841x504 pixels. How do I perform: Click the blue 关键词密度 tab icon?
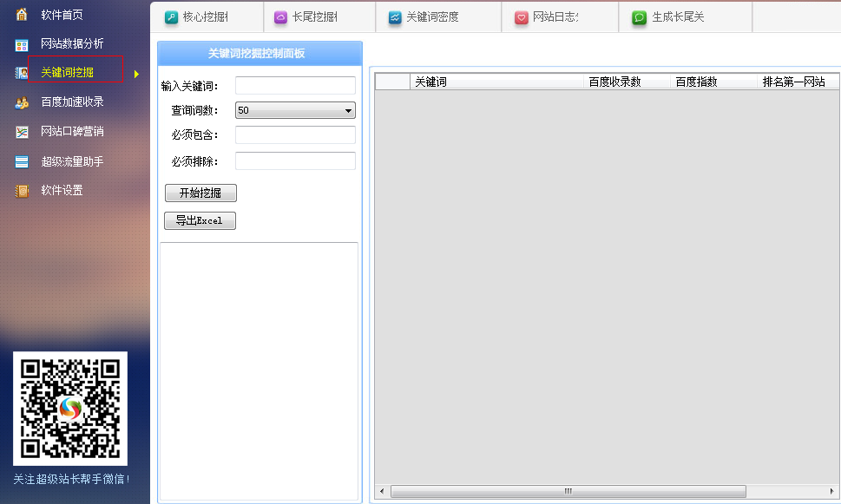click(x=395, y=17)
